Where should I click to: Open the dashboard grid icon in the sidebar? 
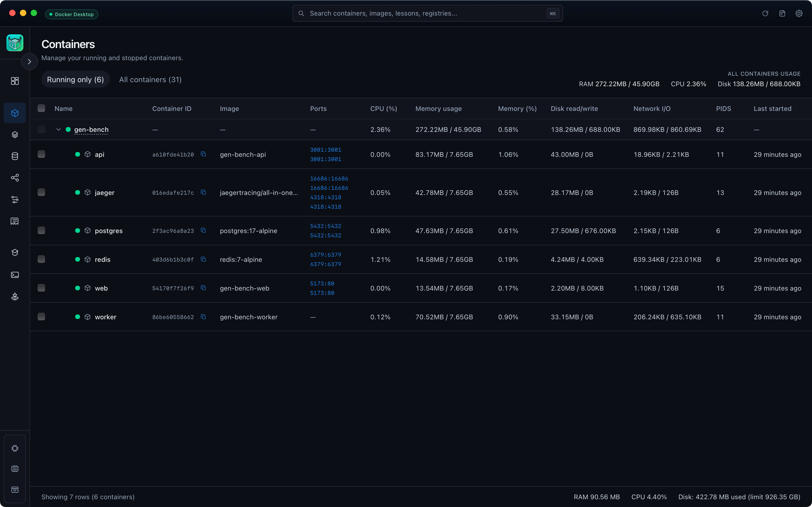(x=15, y=81)
